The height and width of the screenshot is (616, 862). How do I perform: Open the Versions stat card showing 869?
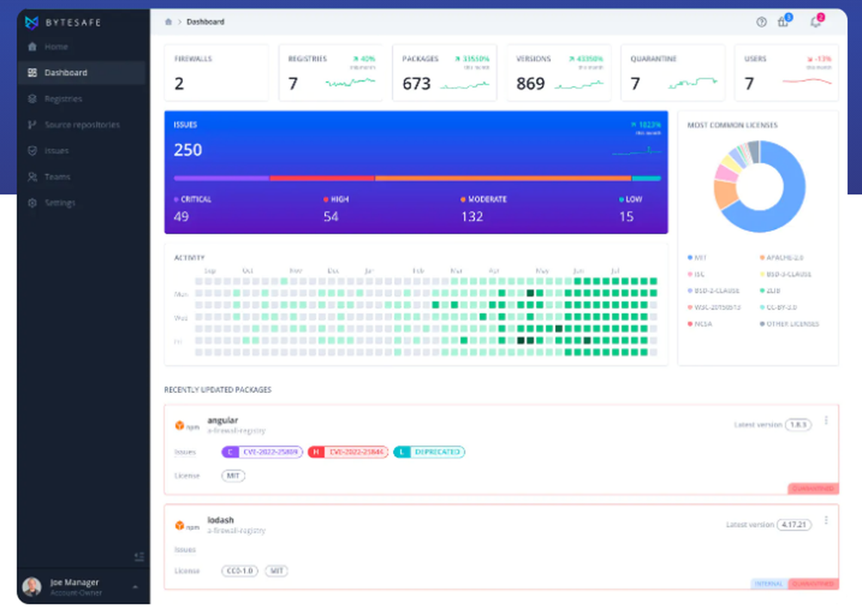tap(559, 72)
